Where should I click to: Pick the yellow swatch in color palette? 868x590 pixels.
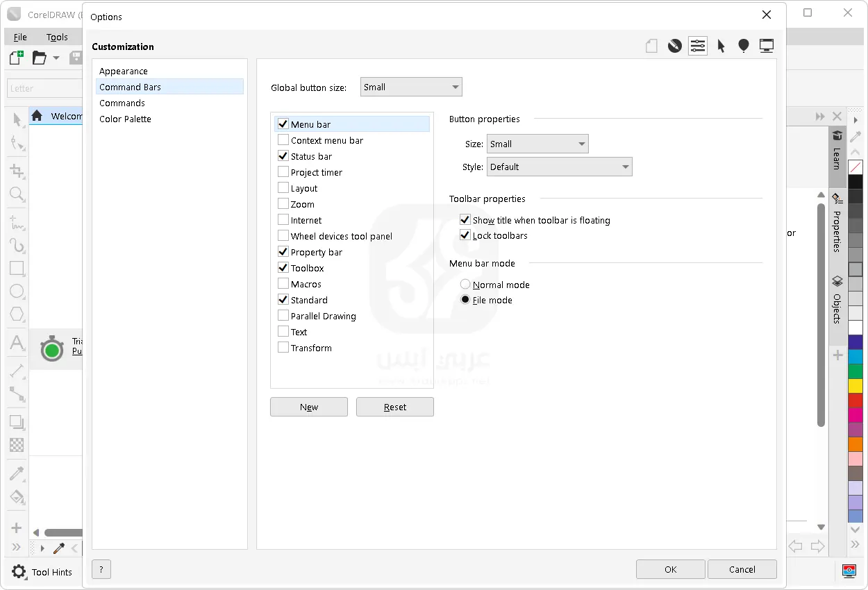(x=856, y=386)
